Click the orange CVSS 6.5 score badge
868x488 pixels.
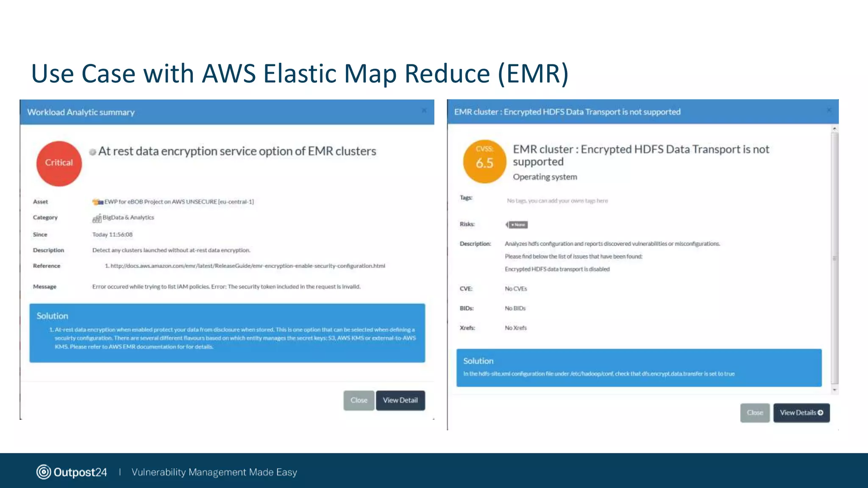pos(484,161)
